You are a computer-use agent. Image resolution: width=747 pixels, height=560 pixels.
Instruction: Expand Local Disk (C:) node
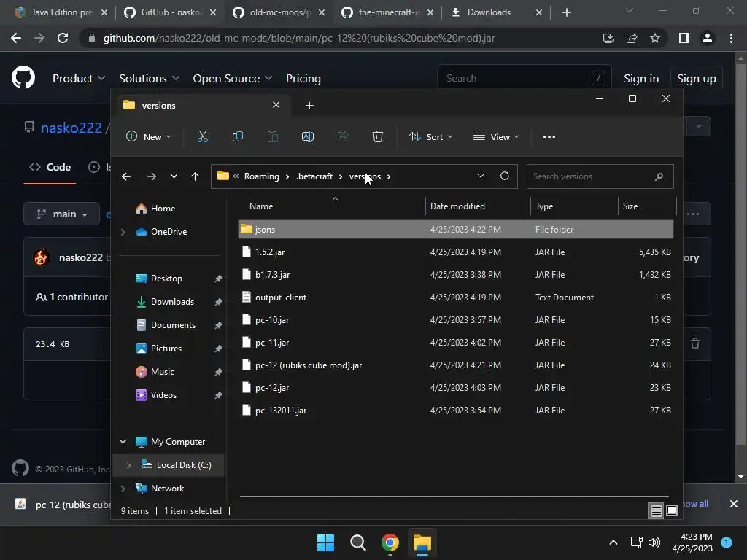(128, 465)
